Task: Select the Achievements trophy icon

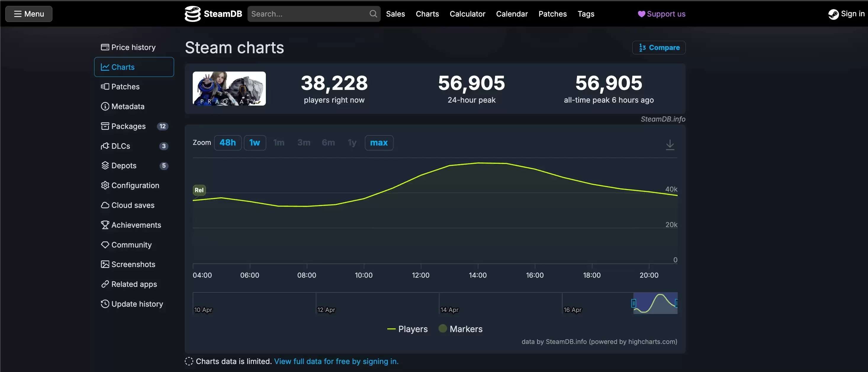Action: tap(105, 225)
